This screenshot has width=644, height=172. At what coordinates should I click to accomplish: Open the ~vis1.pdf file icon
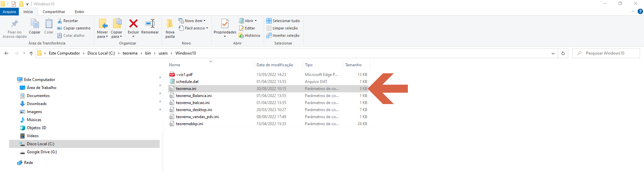click(x=172, y=75)
